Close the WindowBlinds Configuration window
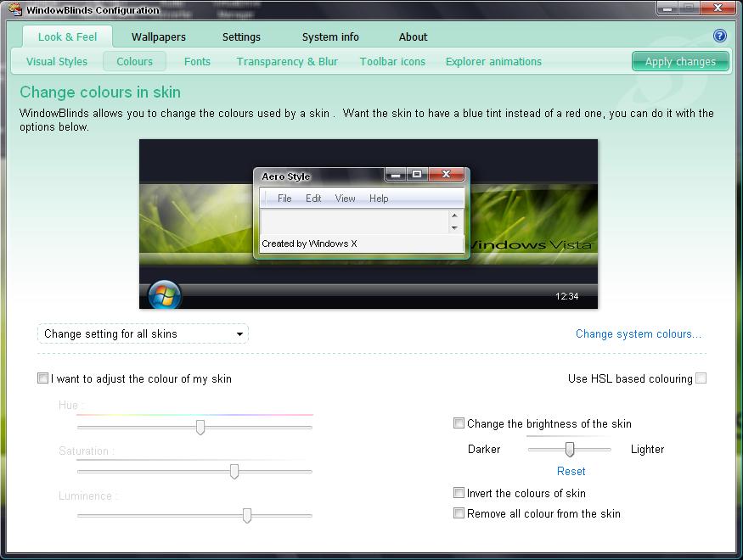This screenshot has width=743, height=560. click(718, 8)
